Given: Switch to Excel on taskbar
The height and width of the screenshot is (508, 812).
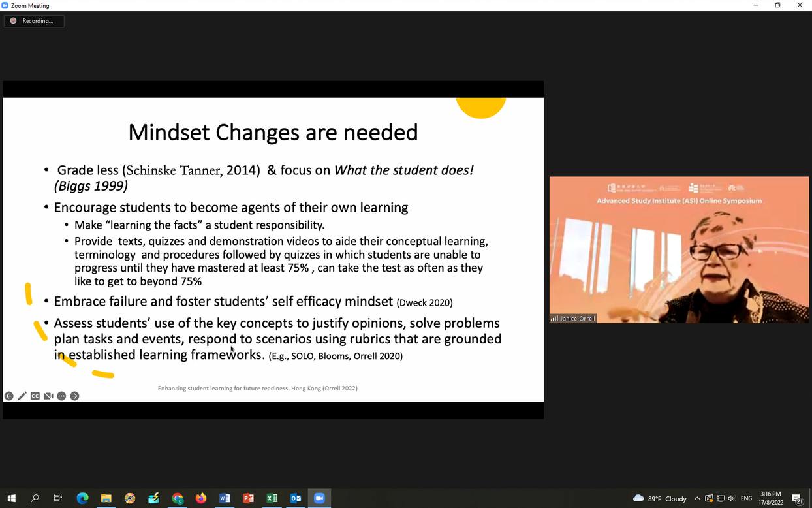Looking at the screenshot, I should click(272, 498).
